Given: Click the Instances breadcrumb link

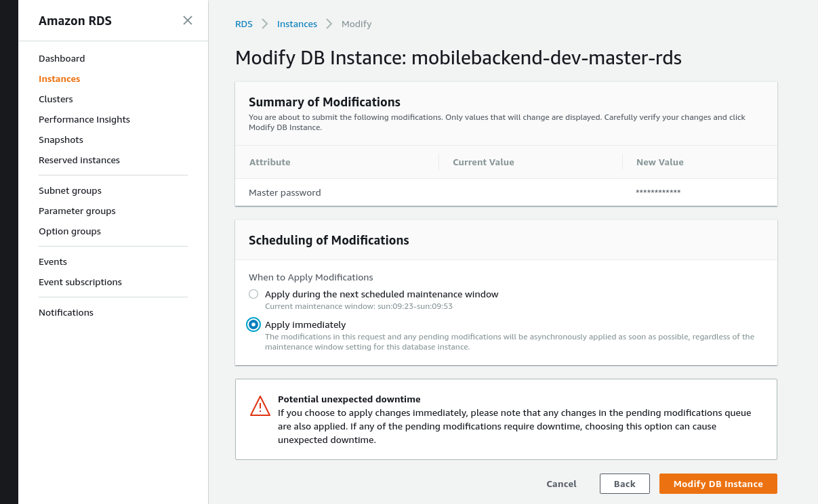Looking at the screenshot, I should coord(297,24).
